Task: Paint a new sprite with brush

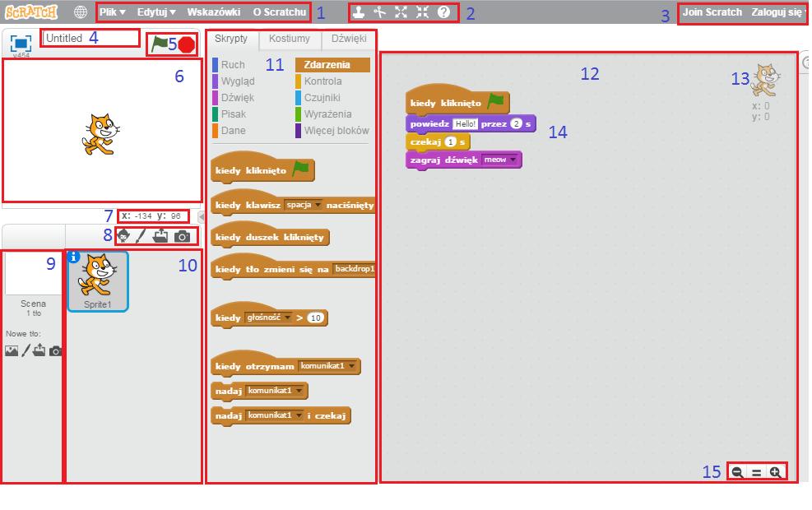Action: click(141, 236)
